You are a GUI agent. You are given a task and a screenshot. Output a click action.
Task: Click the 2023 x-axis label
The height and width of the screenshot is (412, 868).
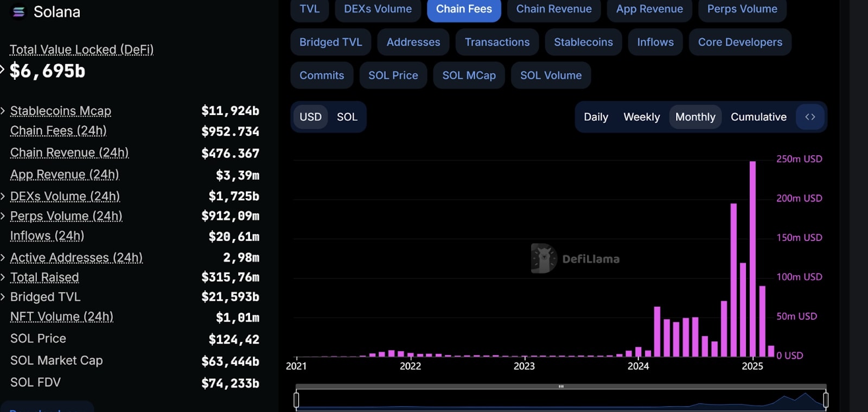(524, 366)
